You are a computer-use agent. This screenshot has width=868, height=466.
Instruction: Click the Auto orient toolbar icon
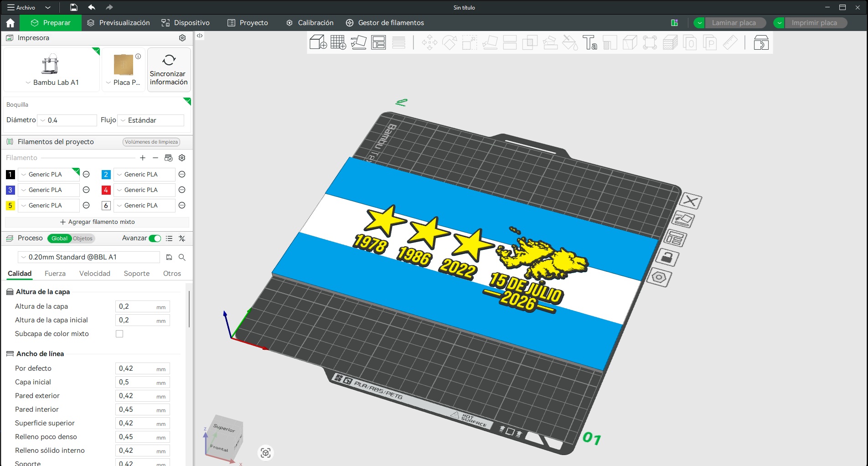(358, 42)
